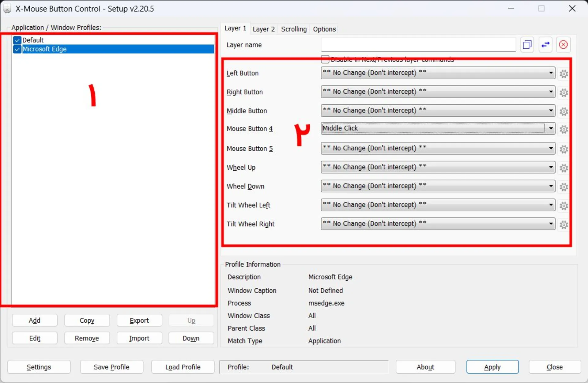
Task: Click gear icon next to Wheel Down
Action: click(x=564, y=187)
